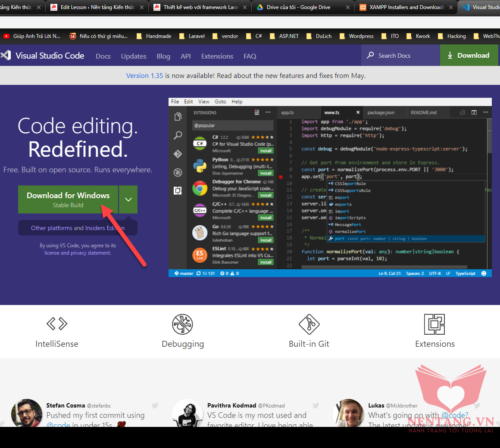Click the Built-in Git icon
Image resolution: width=500 pixels, height=448 pixels.
(x=309, y=324)
